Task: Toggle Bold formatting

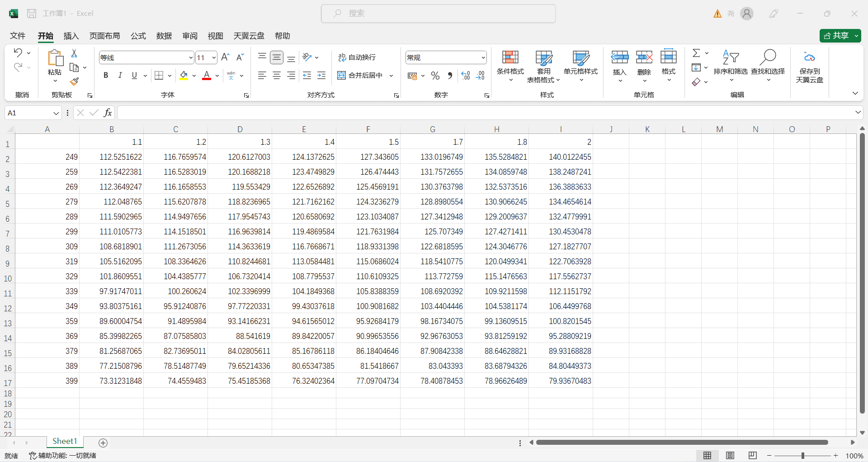Action: 106,76
